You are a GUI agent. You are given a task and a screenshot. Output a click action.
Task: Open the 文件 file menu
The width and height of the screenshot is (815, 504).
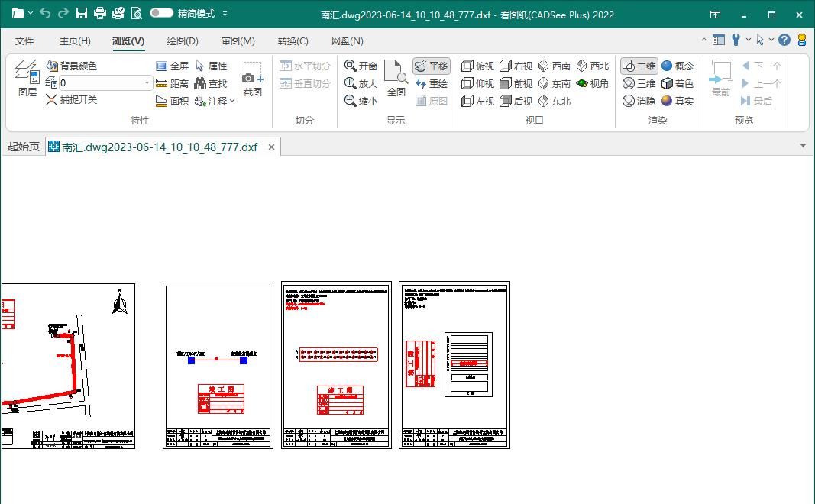pyautogui.click(x=24, y=41)
